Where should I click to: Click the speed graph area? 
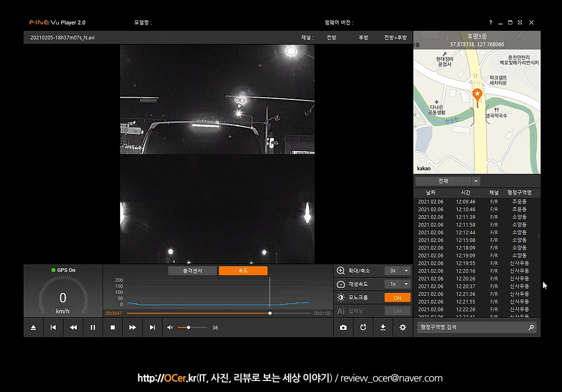point(218,292)
